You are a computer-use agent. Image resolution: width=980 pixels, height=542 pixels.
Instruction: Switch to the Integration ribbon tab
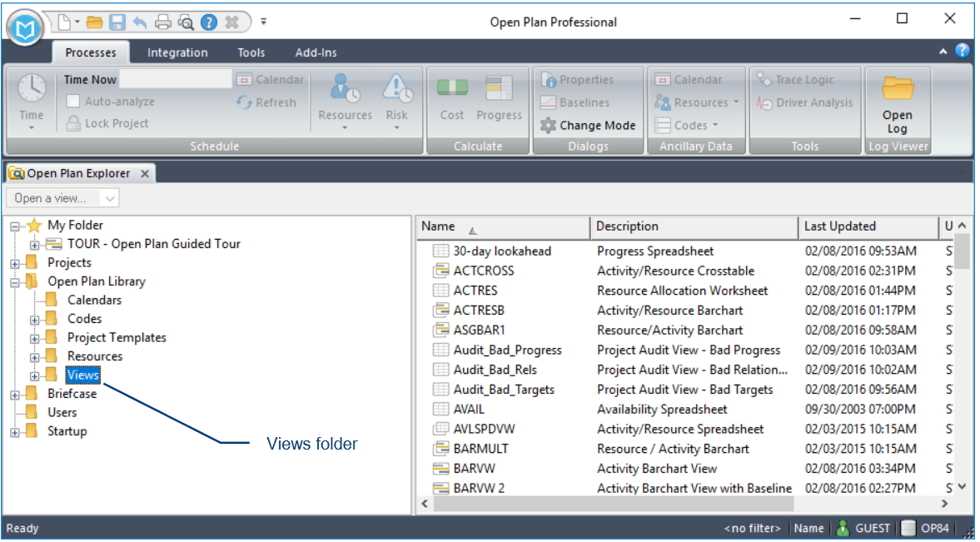coord(177,52)
